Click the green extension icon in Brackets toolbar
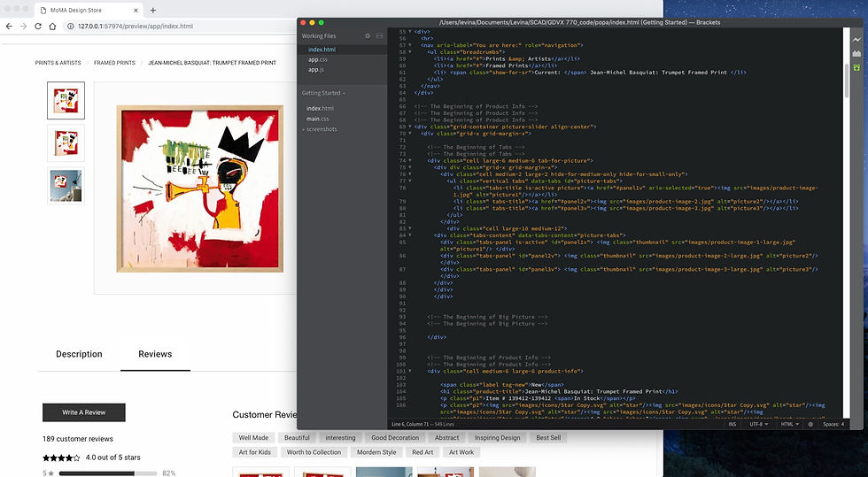This screenshot has height=477, width=868. tap(857, 67)
